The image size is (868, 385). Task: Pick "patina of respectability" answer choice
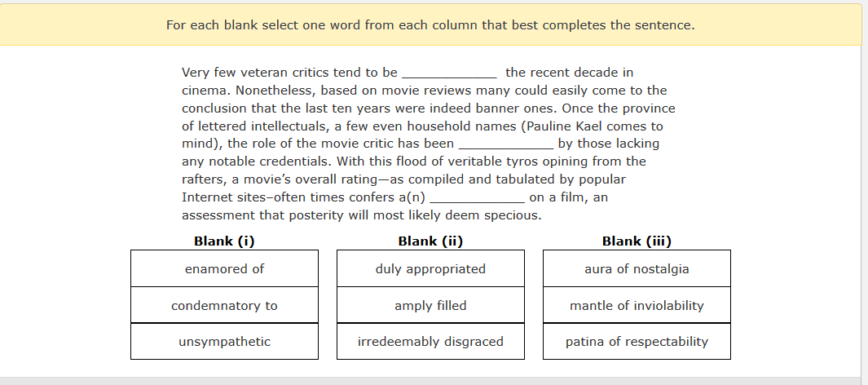click(x=637, y=341)
